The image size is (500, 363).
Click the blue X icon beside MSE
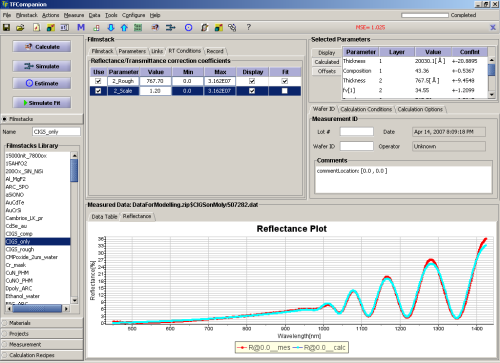[x=493, y=27]
